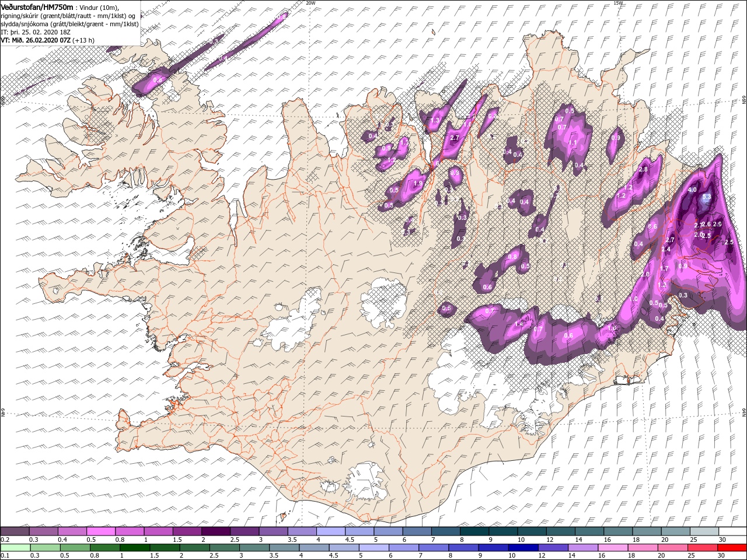Choose lower legend red swatch between 25 and 30

[x=701, y=548]
